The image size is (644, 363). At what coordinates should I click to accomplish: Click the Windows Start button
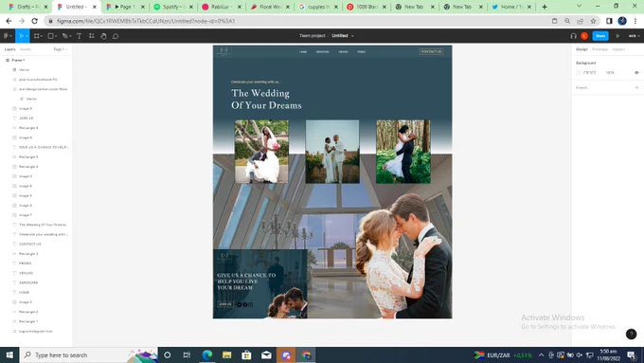(9, 355)
